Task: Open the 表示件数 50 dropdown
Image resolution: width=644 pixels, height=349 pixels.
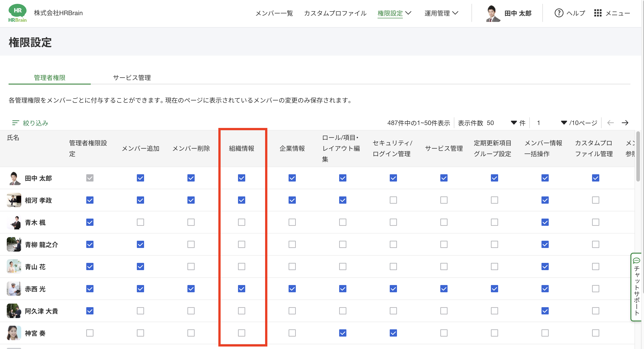Action: (513, 123)
